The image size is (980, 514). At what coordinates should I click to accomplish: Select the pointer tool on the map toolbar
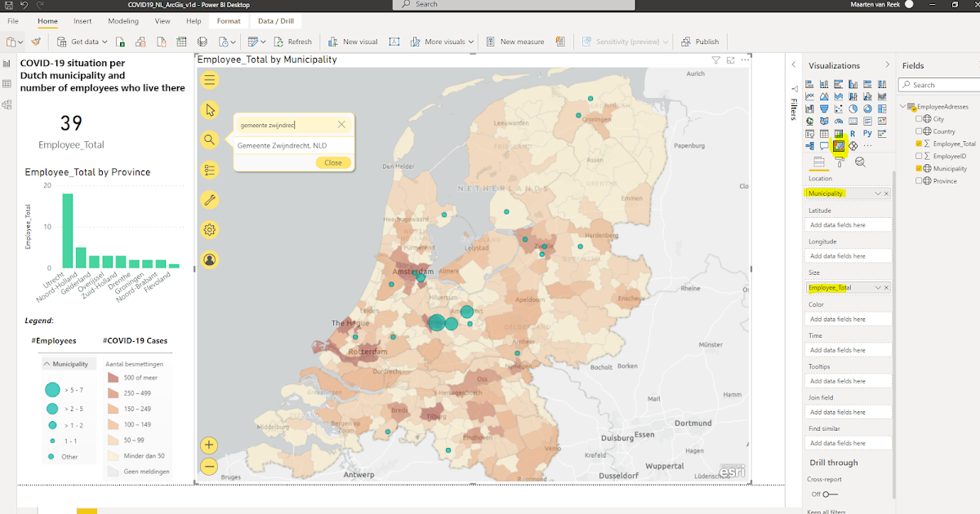tap(210, 110)
